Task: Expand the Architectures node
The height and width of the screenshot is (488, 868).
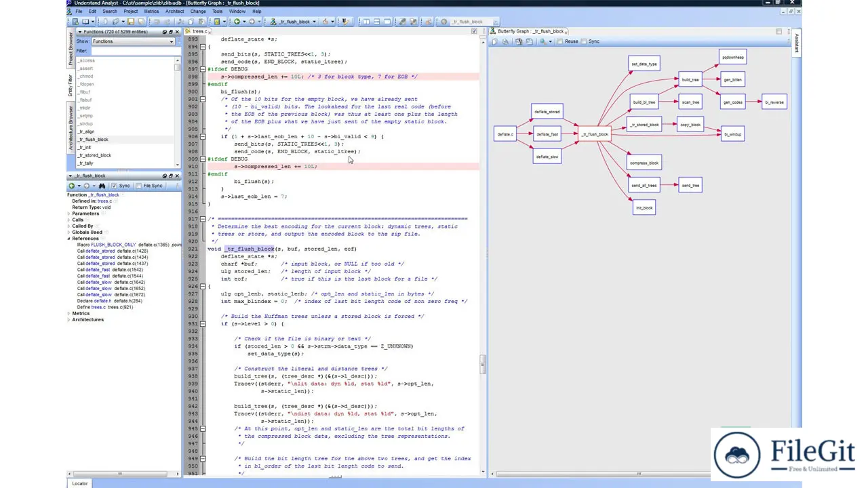Action: (69, 319)
